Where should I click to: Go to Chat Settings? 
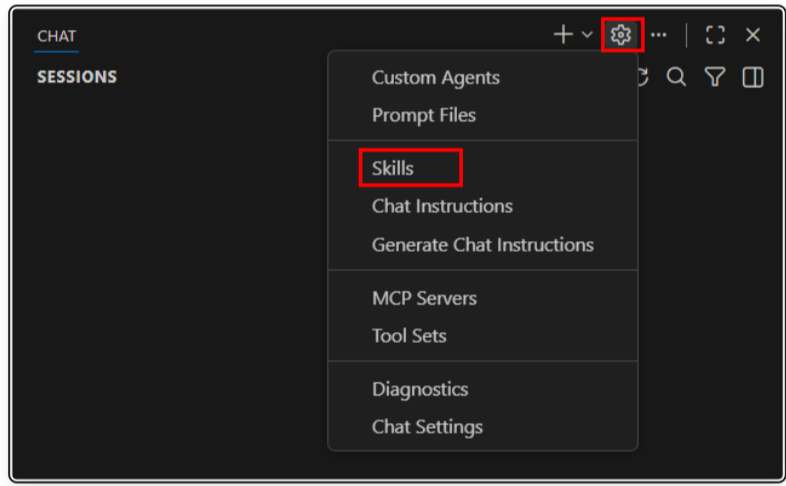[x=427, y=427]
